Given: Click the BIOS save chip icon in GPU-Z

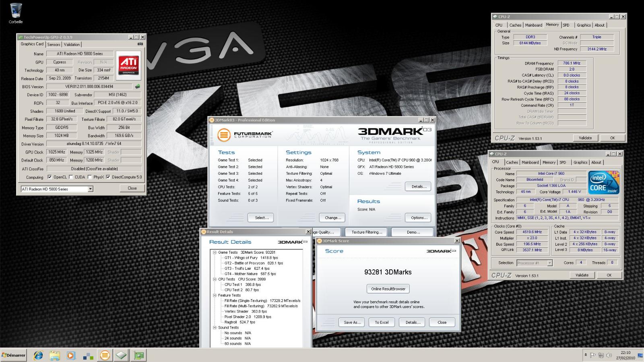Looking at the screenshot, I should coord(138,86).
